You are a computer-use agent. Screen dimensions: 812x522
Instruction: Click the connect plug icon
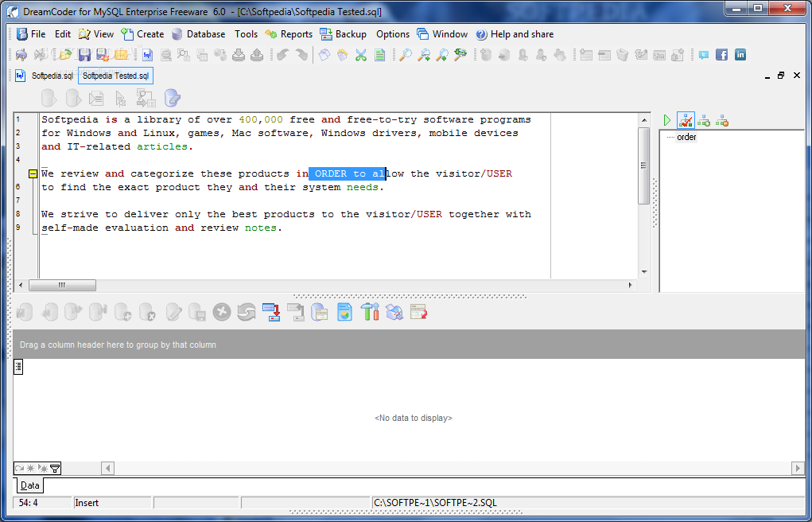pos(21,54)
